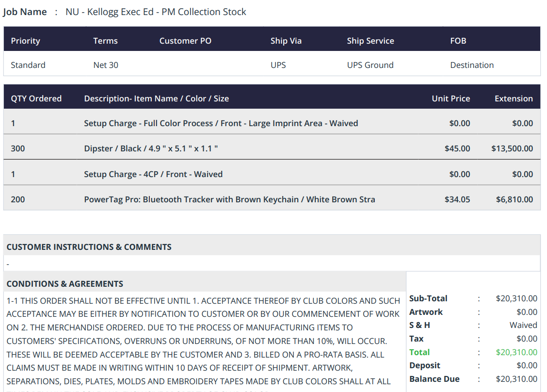Click the Unit Price column header
The image size is (547, 392).
click(x=450, y=98)
